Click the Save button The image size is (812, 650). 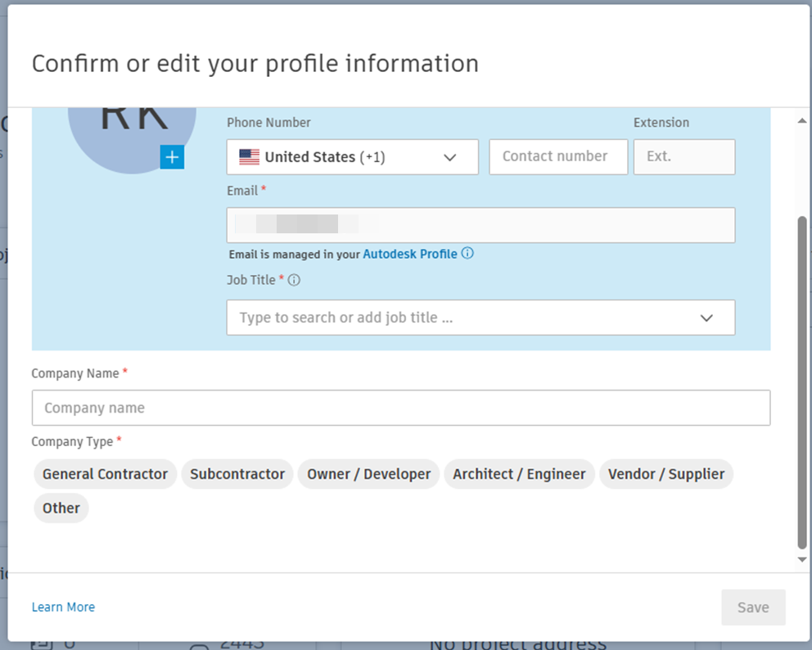[x=753, y=607]
